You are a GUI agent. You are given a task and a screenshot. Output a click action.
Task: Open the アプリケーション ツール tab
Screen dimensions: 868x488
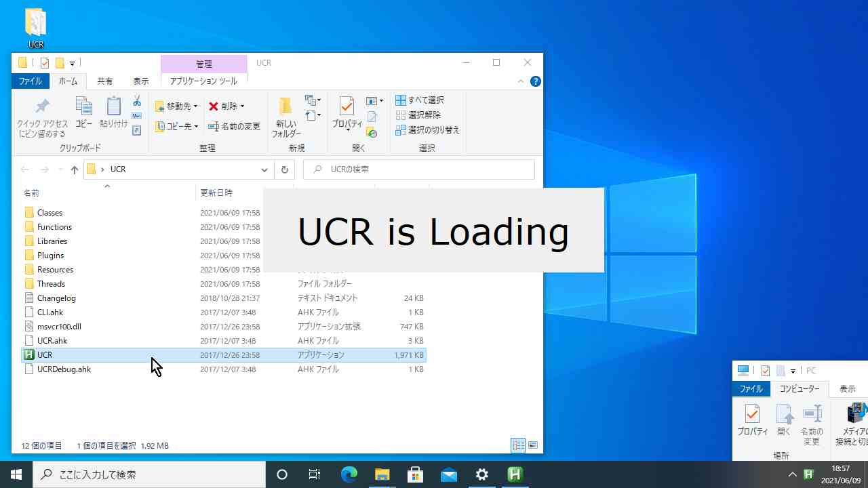203,81
